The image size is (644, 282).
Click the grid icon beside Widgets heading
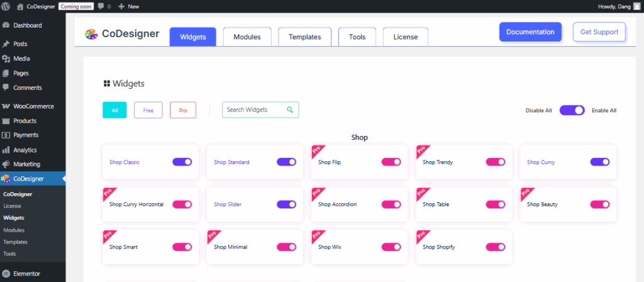[106, 84]
